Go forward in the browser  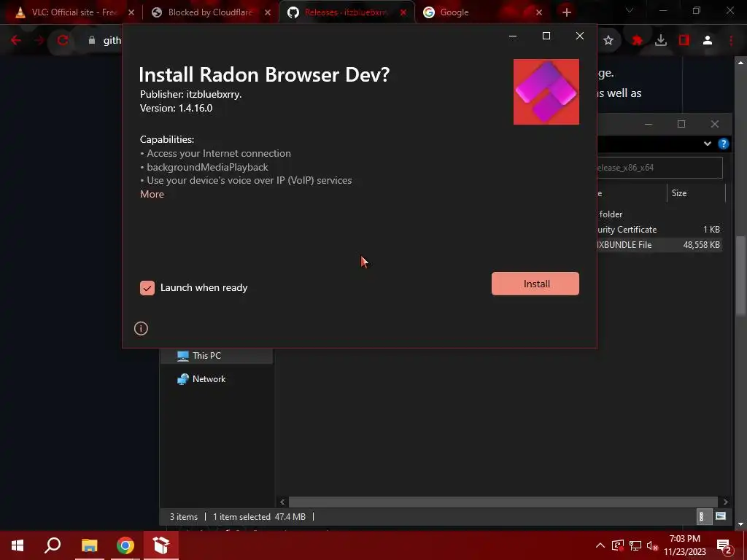[39, 41]
